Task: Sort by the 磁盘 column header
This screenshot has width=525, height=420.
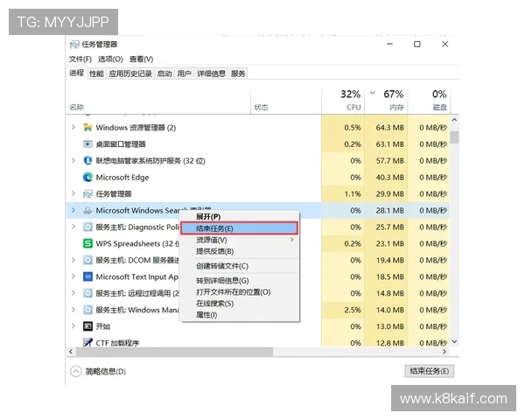Action: click(428, 100)
